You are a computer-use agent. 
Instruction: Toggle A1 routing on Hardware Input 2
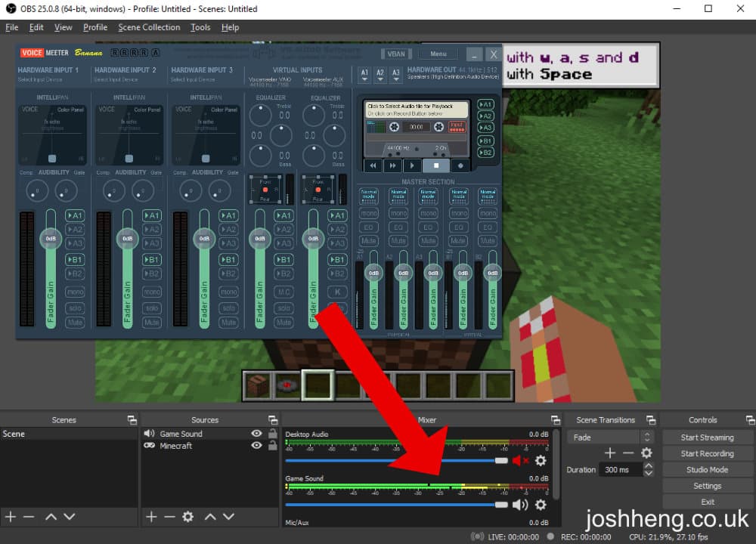tap(151, 215)
